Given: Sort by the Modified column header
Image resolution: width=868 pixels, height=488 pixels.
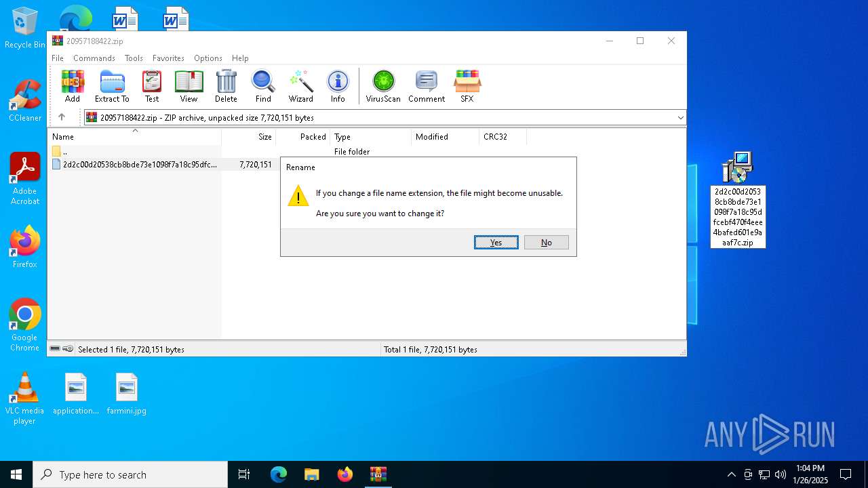Looking at the screenshot, I should (445, 137).
